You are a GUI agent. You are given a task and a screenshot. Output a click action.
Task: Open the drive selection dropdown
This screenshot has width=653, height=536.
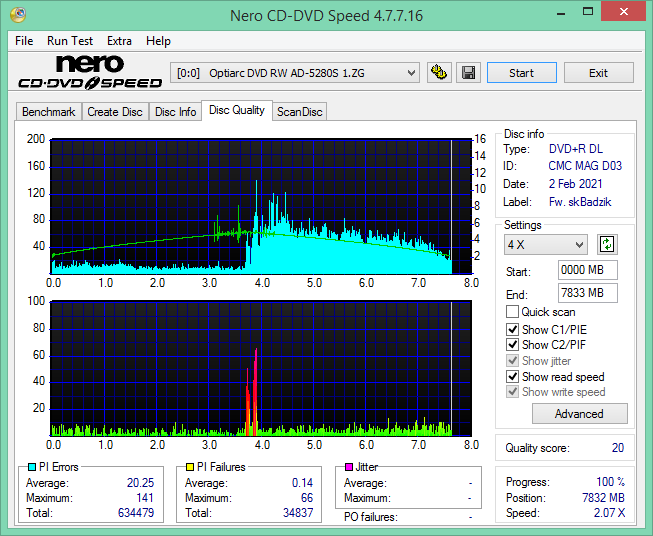(294, 73)
